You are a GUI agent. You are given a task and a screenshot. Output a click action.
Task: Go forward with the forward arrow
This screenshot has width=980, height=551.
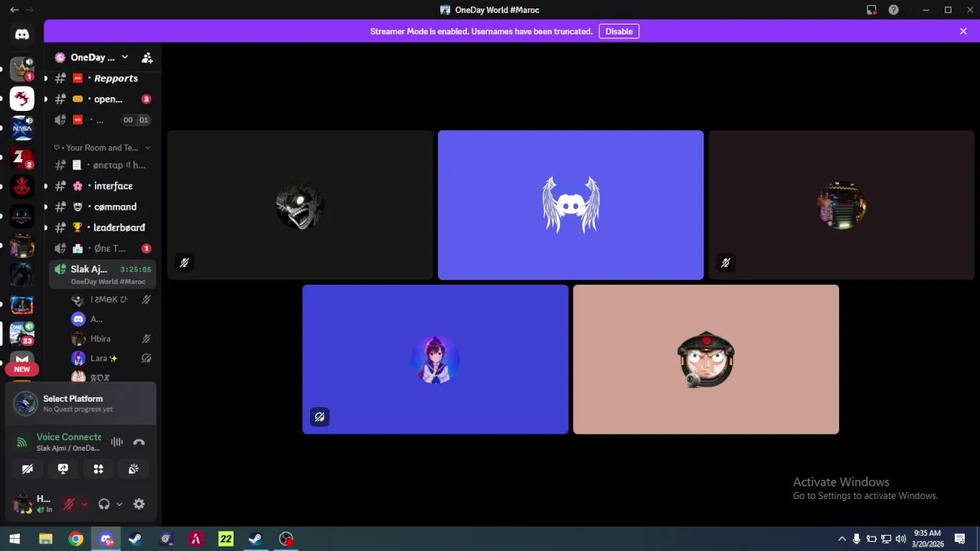pyautogui.click(x=30, y=10)
